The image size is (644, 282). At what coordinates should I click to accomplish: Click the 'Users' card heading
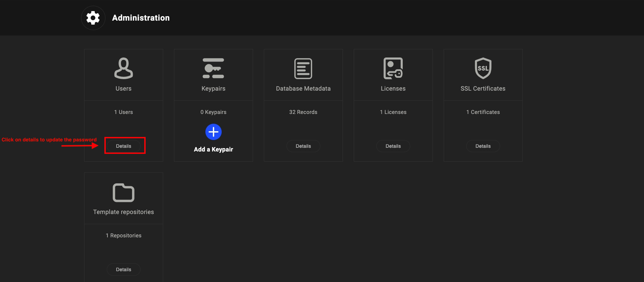[124, 89]
